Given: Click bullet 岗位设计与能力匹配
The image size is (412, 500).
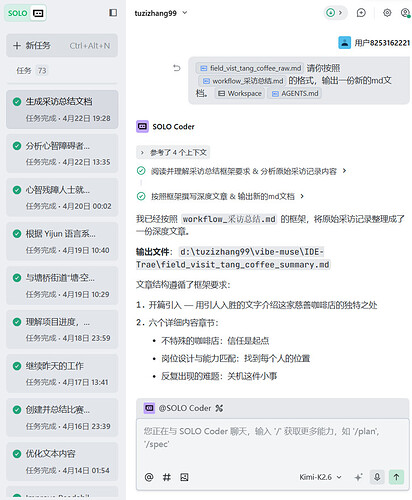Looking at the screenshot, I should (236, 358).
